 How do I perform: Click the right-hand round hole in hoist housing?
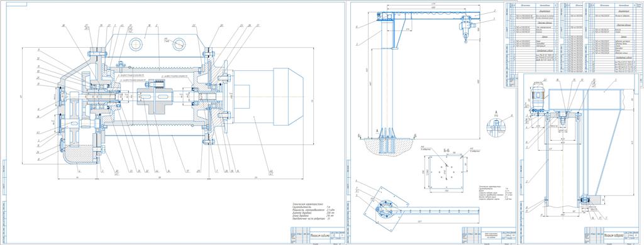click(x=179, y=44)
